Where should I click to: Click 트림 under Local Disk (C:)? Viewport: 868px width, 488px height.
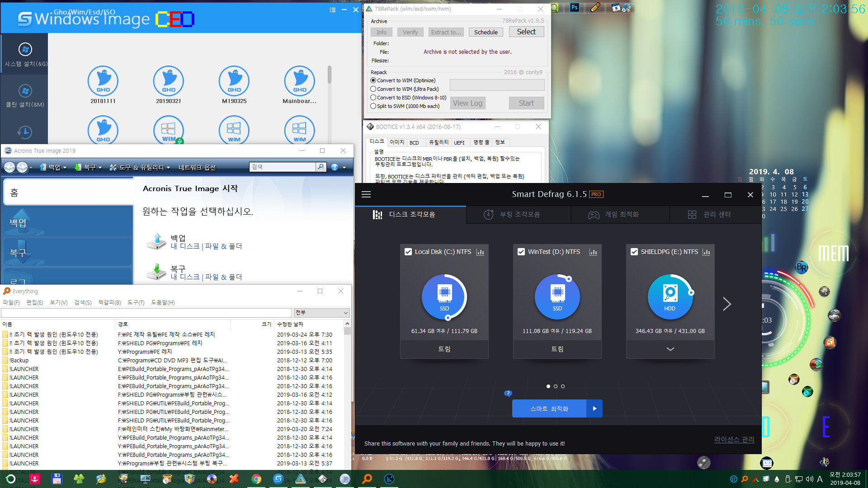pos(444,349)
